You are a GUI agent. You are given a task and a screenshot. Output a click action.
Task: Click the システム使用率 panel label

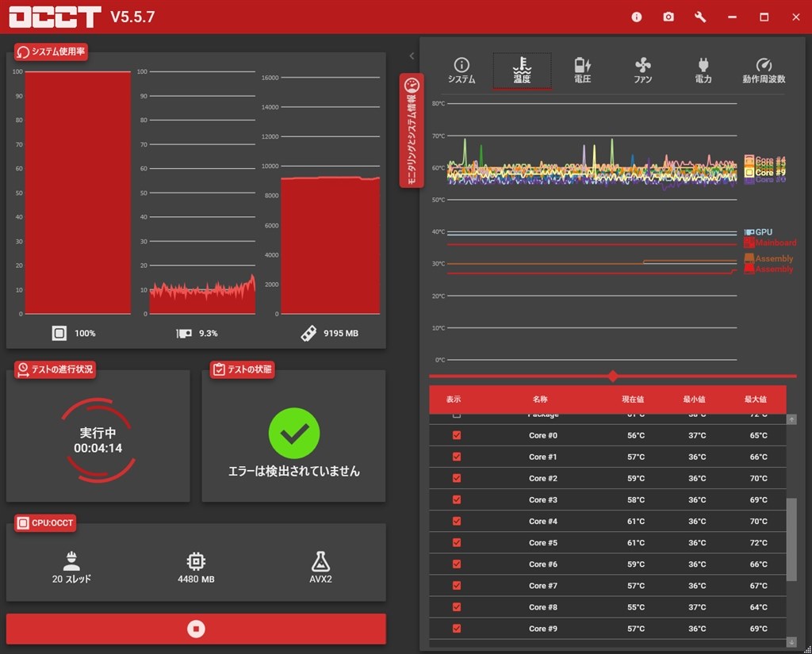51,52
